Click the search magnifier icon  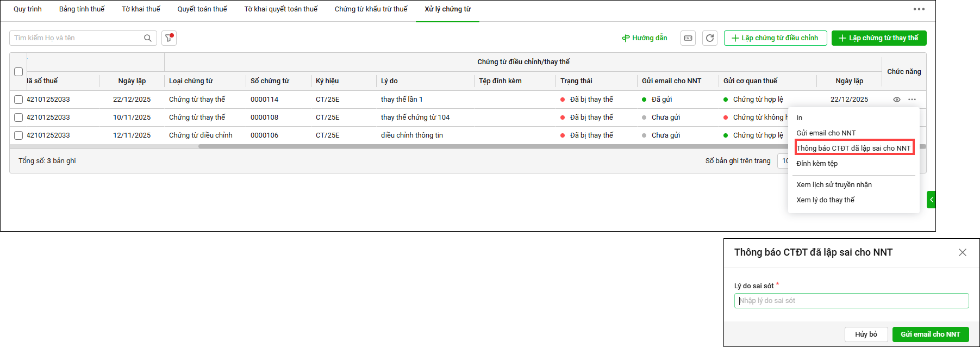(x=147, y=38)
